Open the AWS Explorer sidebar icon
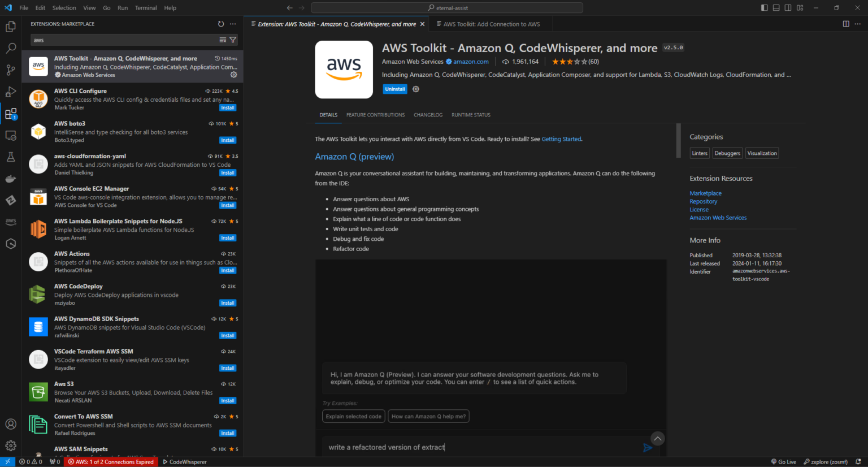 click(x=10, y=221)
